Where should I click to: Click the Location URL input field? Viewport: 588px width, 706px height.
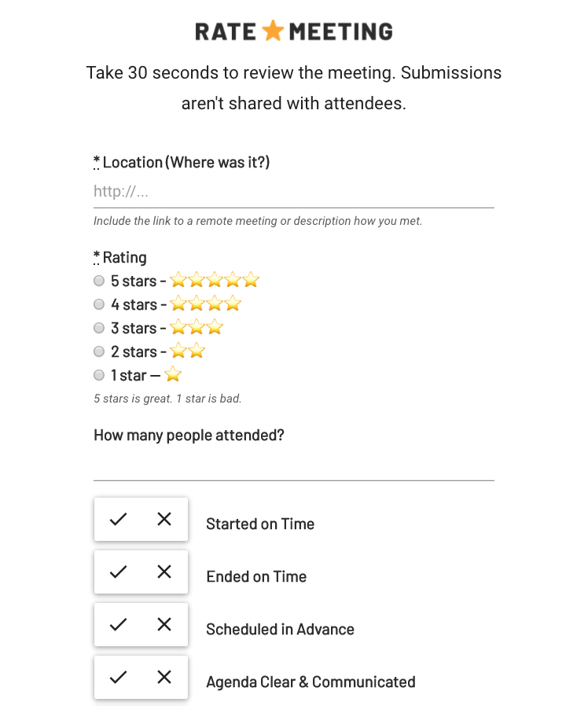coord(294,191)
